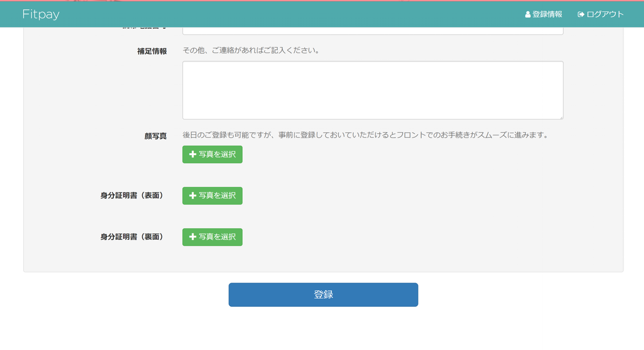Viewport: 644px width, 350px height.
Task: Click the logout arrow icon
Action: 581,15
